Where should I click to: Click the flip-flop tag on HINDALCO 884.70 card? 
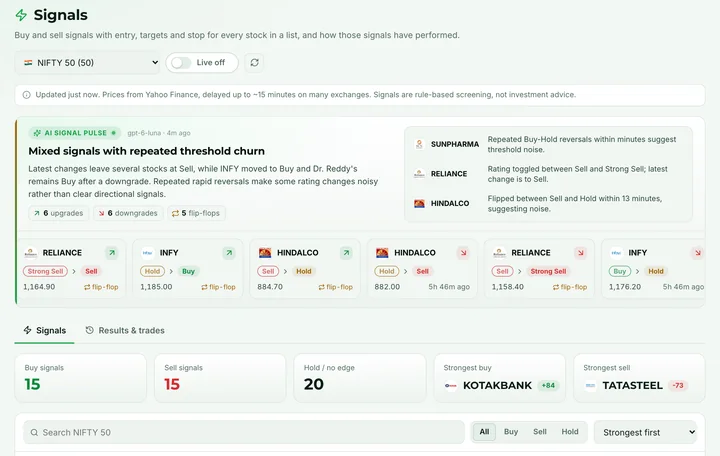click(x=336, y=287)
